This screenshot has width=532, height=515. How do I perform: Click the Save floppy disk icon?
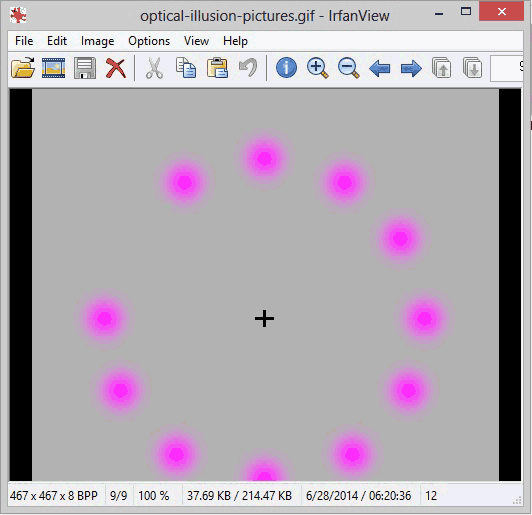85,68
